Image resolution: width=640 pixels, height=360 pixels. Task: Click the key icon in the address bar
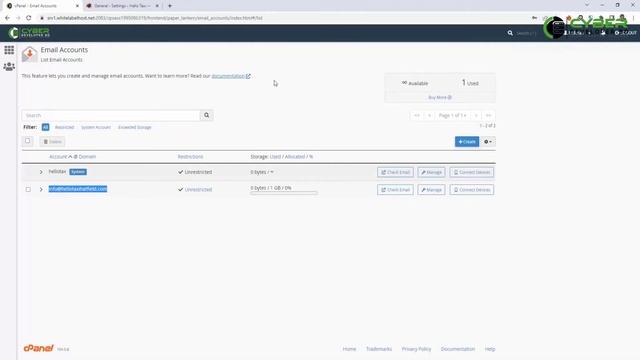pyautogui.click(x=534, y=18)
